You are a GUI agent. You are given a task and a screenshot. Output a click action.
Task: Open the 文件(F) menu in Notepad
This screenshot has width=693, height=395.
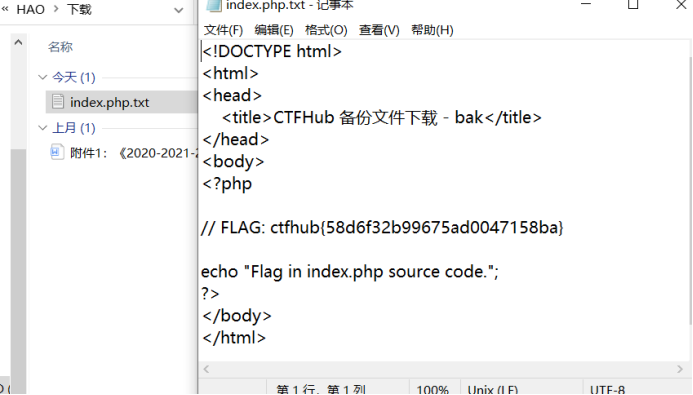tap(223, 30)
